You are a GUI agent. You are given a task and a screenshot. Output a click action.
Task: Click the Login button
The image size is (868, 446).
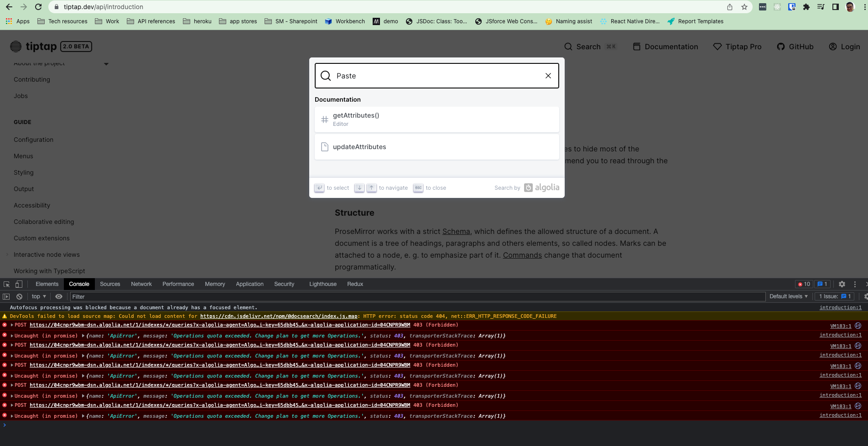(844, 47)
